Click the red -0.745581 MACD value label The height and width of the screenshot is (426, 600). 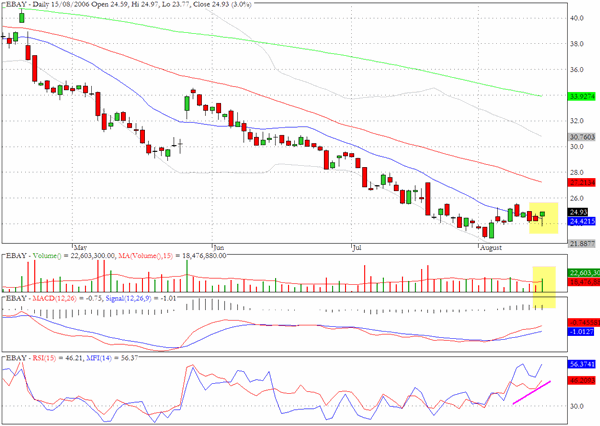pos(584,323)
